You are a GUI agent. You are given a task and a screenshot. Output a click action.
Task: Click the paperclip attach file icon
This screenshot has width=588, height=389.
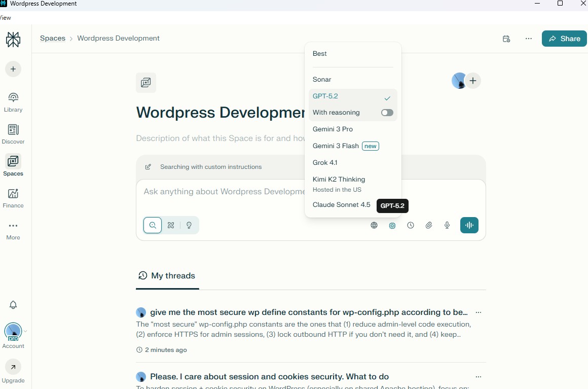[429, 225]
